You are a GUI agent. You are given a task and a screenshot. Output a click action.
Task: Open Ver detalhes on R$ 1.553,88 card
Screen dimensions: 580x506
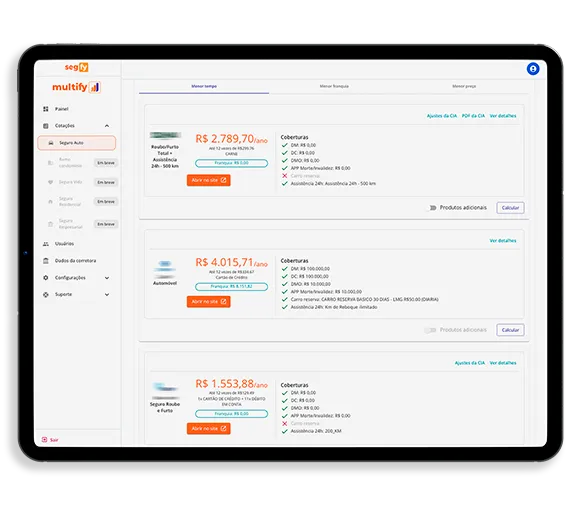[503, 363]
